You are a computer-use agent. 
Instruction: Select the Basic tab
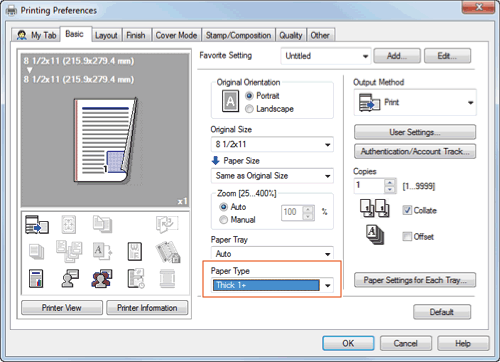click(x=75, y=34)
